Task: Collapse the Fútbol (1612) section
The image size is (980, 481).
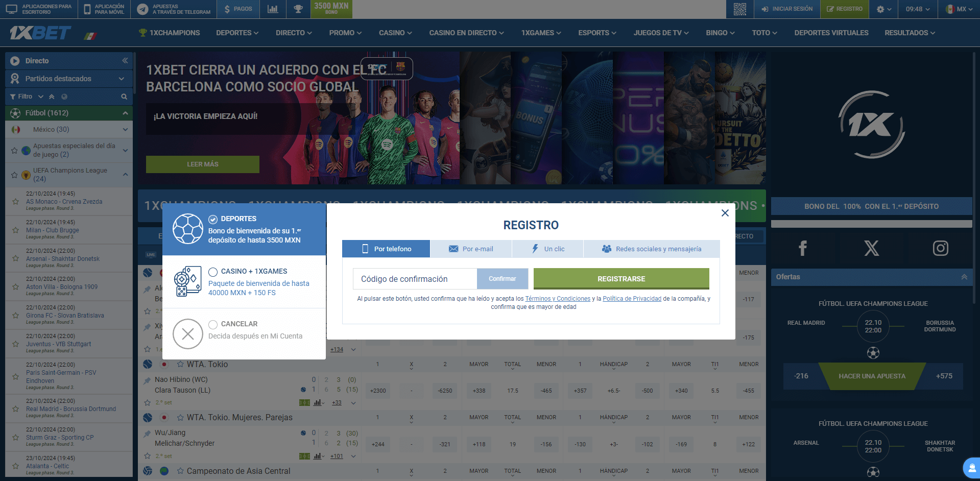Action: click(69, 113)
